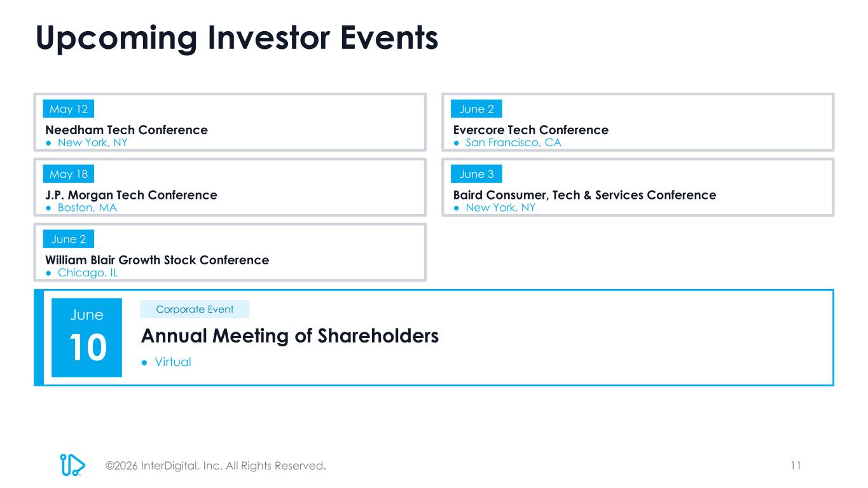Select the May 18 date badge

click(69, 173)
